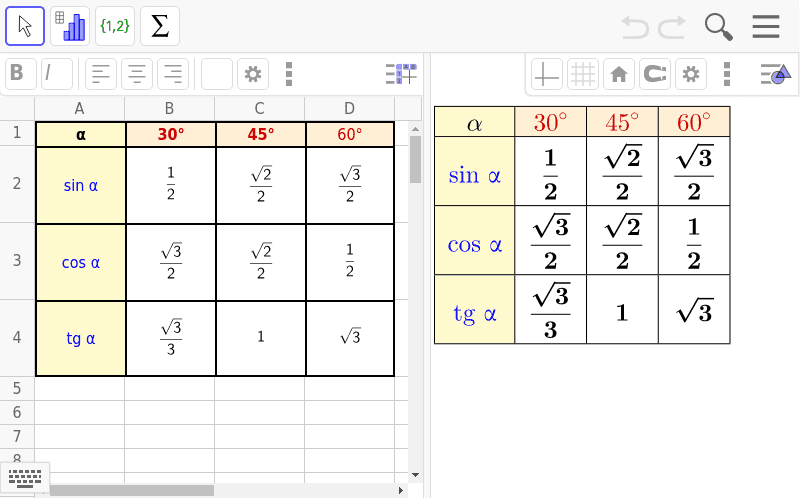Align cell text left
Viewport: 800px width, 500px height.
(101, 74)
